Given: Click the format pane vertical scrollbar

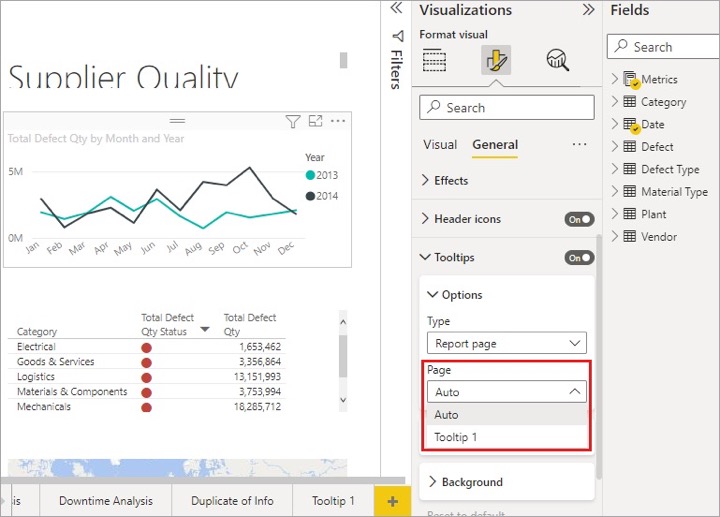Looking at the screenshot, I should [x=598, y=357].
